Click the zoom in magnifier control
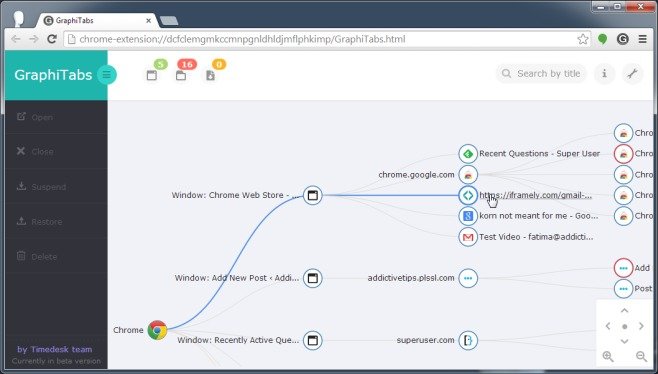The image size is (658, 374). (608, 356)
